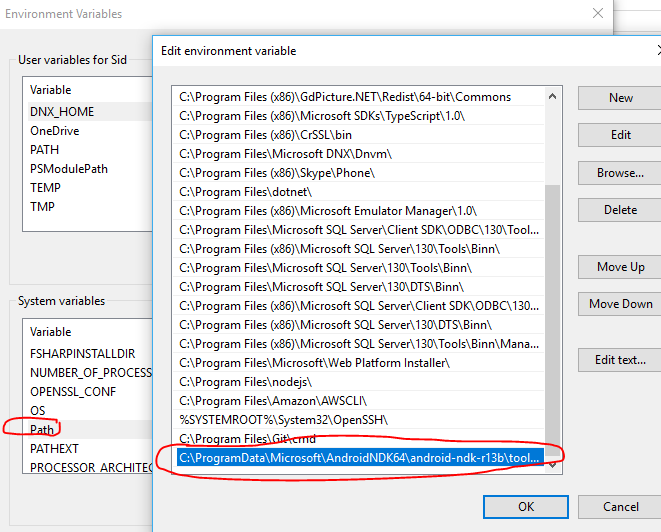
Task: Select the AndroidNDK64 android-ndk-r13b path
Action: 360,458
